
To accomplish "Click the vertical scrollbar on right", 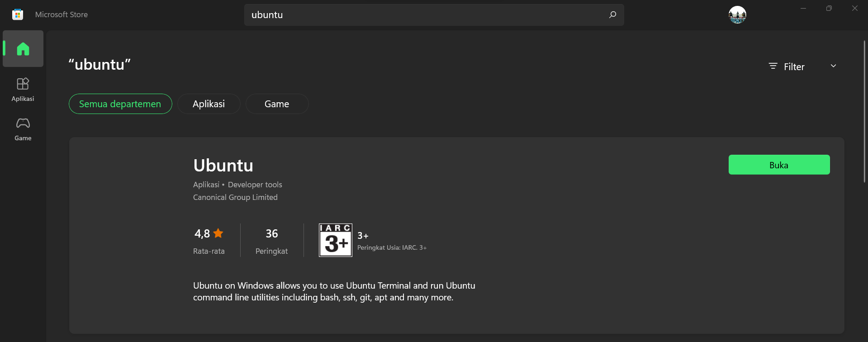I will [x=864, y=112].
